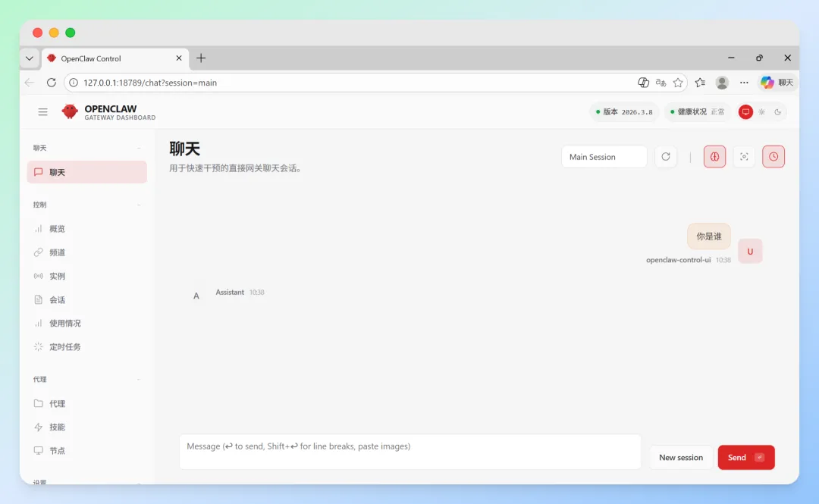The height and width of the screenshot is (504, 819).
Task: Open 技能 skills page
Action: point(86,427)
